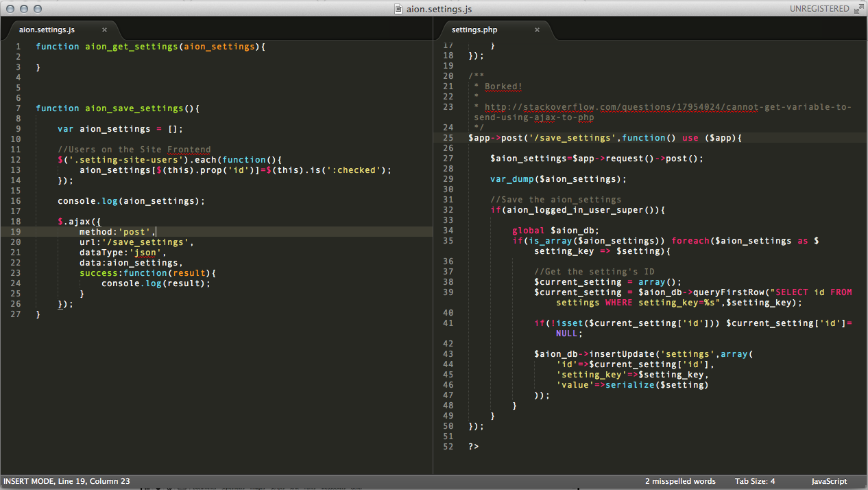Screen dimensions: 868x490
Task: Click the dataType:'json' line
Action: (123, 253)
